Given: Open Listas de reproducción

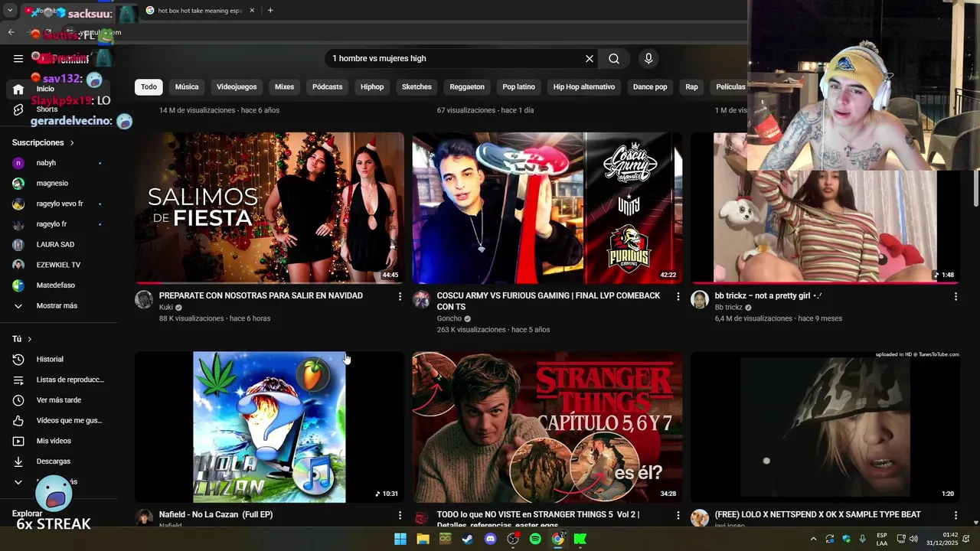Looking at the screenshot, I should coord(58,380).
